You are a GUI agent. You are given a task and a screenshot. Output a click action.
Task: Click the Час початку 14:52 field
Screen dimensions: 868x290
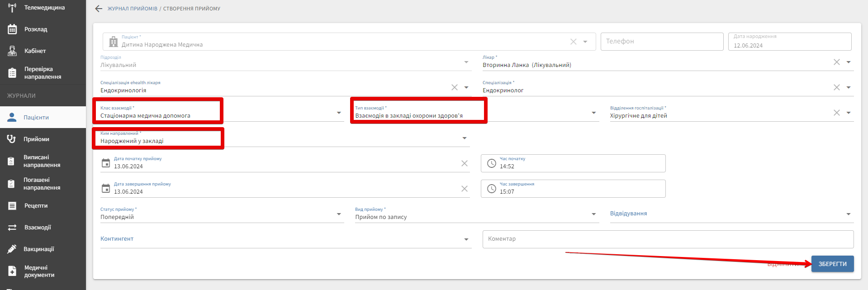(x=573, y=163)
